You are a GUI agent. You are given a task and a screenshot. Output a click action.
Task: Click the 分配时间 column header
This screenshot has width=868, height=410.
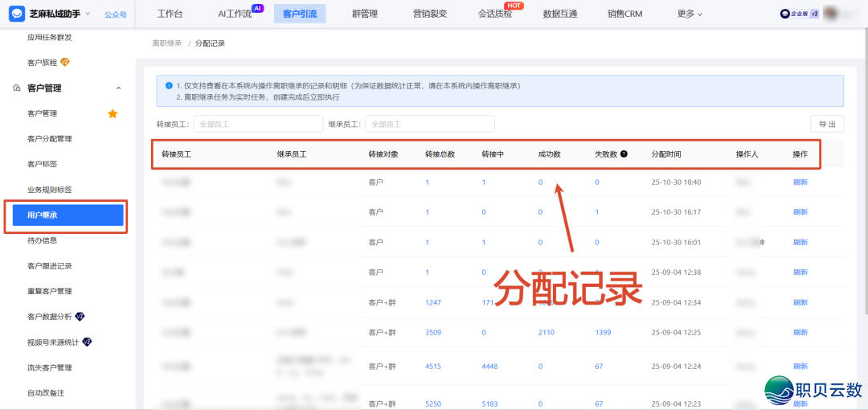tap(666, 154)
